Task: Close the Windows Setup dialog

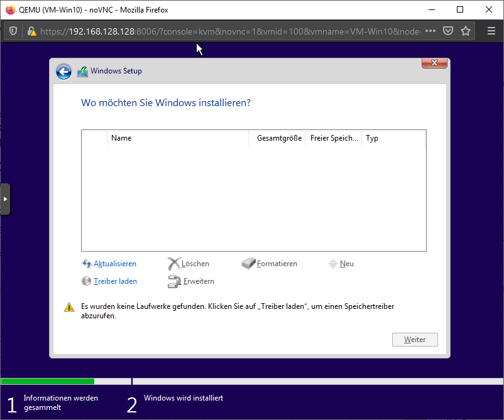Action: (x=434, y=63)
